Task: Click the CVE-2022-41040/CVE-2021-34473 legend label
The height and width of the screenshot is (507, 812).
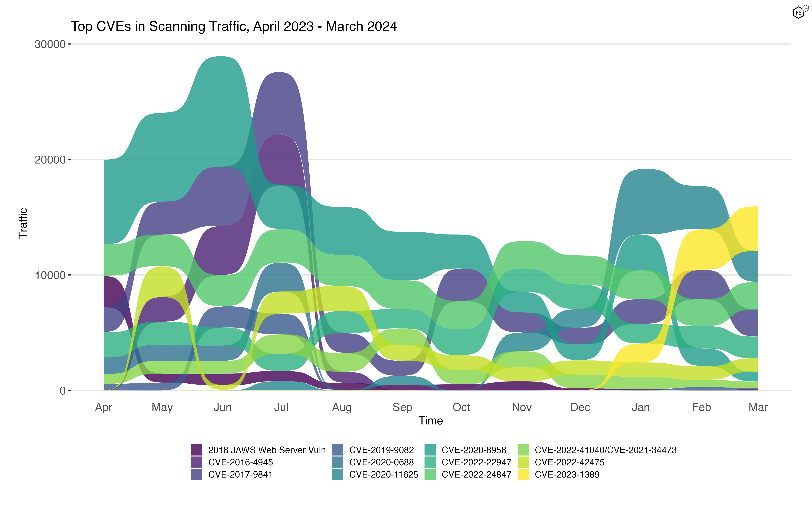Action: (x=606, y=450)
